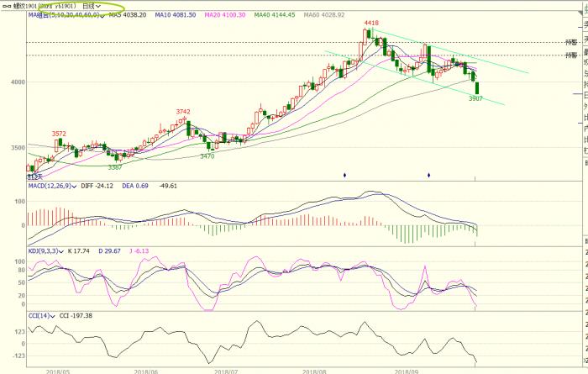Click the link icon beside the contract name

click(6, 5)
